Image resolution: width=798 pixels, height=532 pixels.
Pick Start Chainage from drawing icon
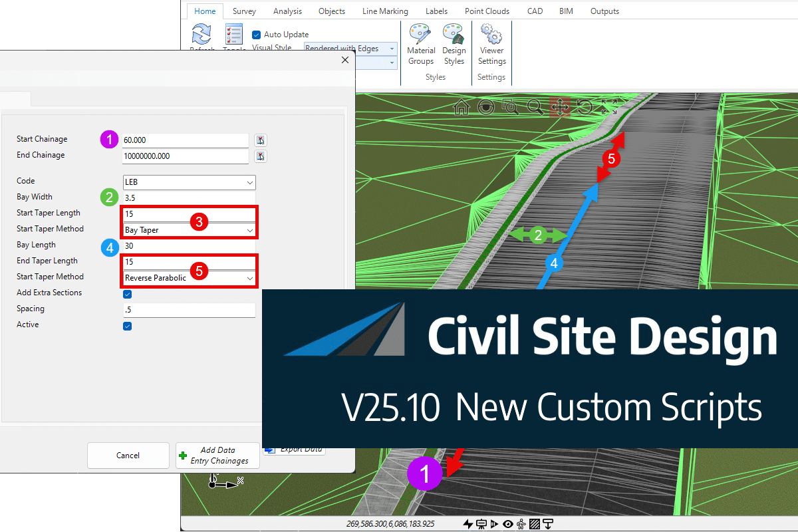(x=261, y=140)
